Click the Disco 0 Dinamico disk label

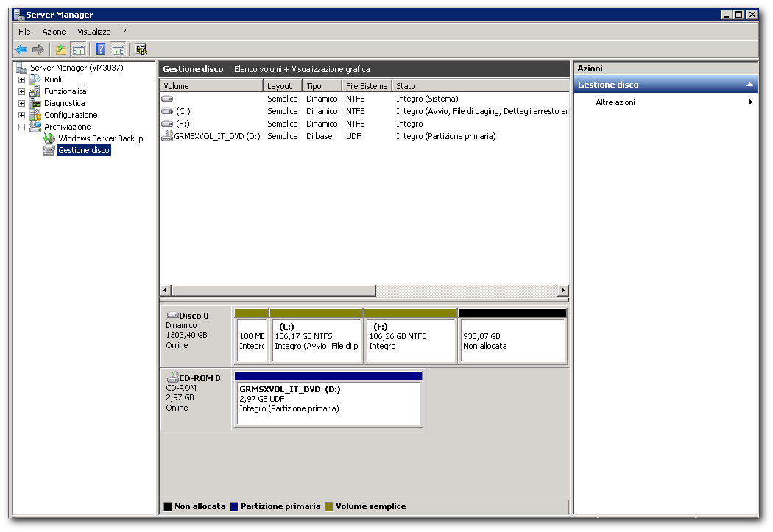[197, 336]
